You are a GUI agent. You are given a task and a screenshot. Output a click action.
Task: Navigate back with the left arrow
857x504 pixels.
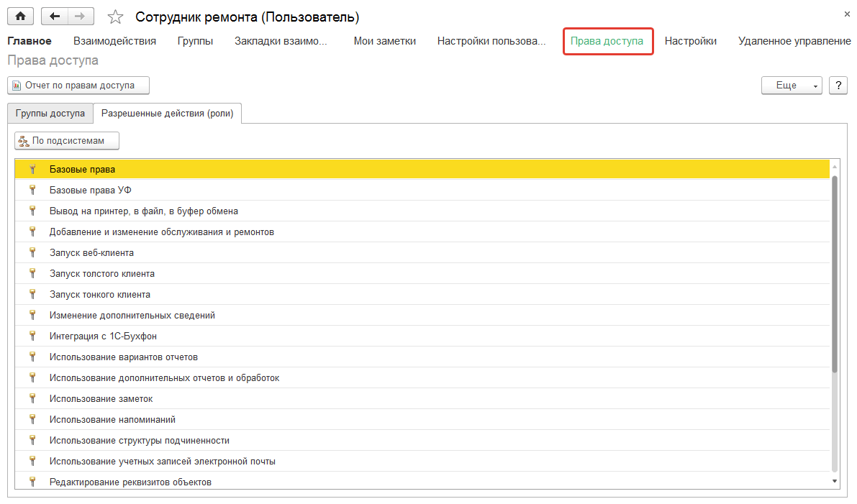[55, 17]
